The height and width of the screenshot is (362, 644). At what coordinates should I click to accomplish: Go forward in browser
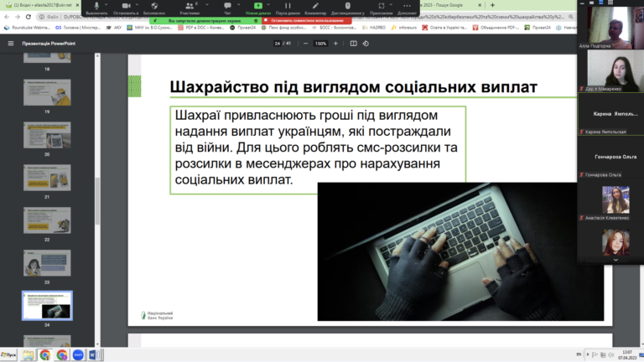18,17
